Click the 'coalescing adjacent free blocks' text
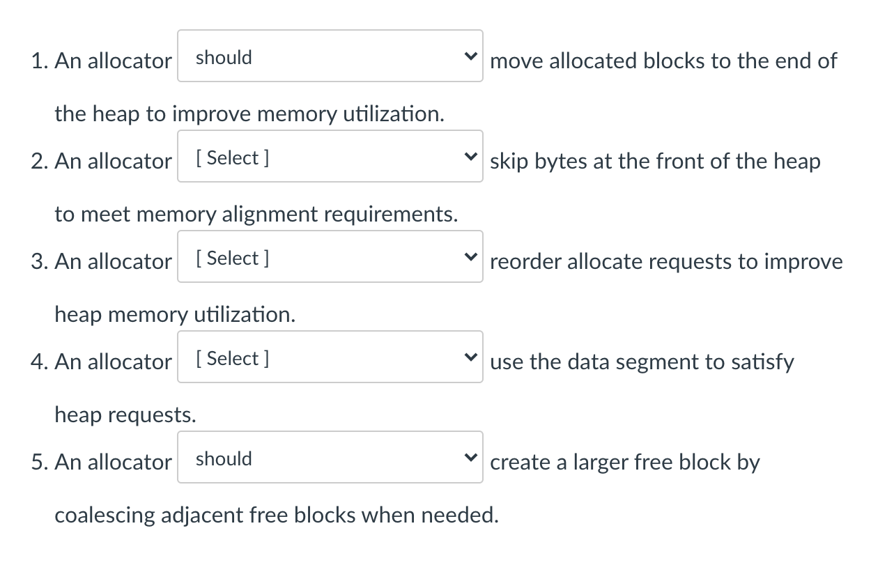871x588 pixels. point(277,515)
